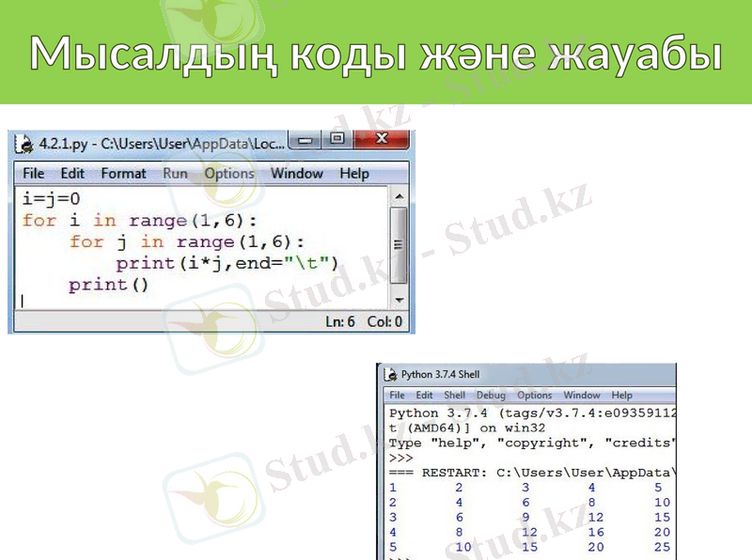Image resolution: width=752 pixels, height=560 pixels.
Task: Click the >>> prompt in the Shell
Action: pyautogui.click(x=400, y=457)
